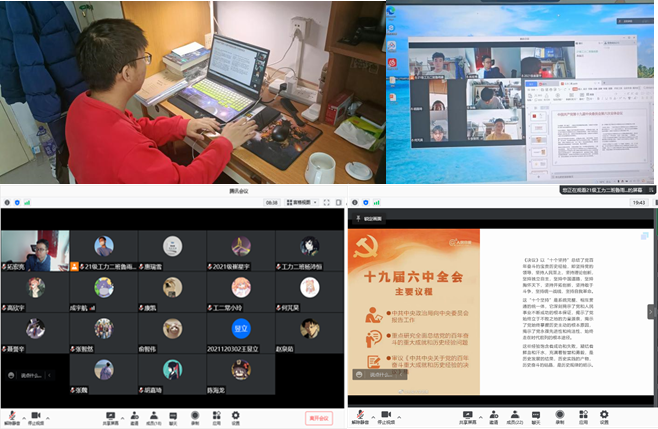Select the 赵康苑 participant video tile
Image resolution: width=658 pixels, height=429 pixels.
(x=308, y=329)
